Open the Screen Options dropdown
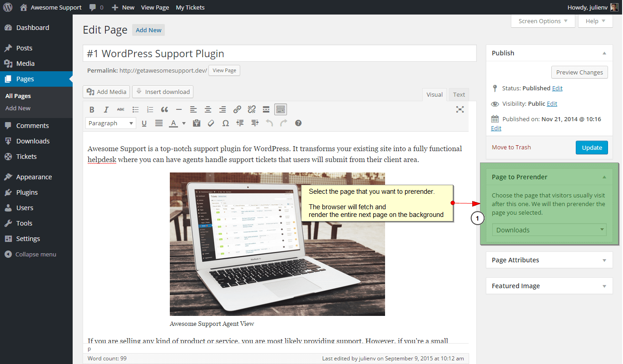 (543, 21)
